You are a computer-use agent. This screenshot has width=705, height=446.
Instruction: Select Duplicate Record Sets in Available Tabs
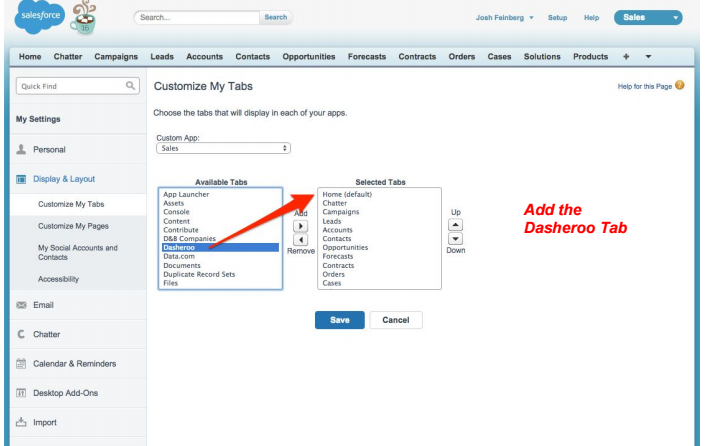199,274
